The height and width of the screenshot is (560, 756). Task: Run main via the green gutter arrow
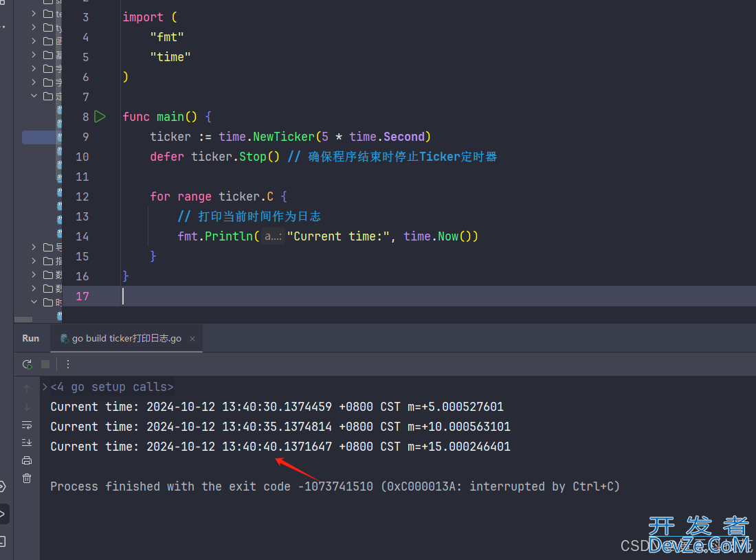(x=100, y=117)
